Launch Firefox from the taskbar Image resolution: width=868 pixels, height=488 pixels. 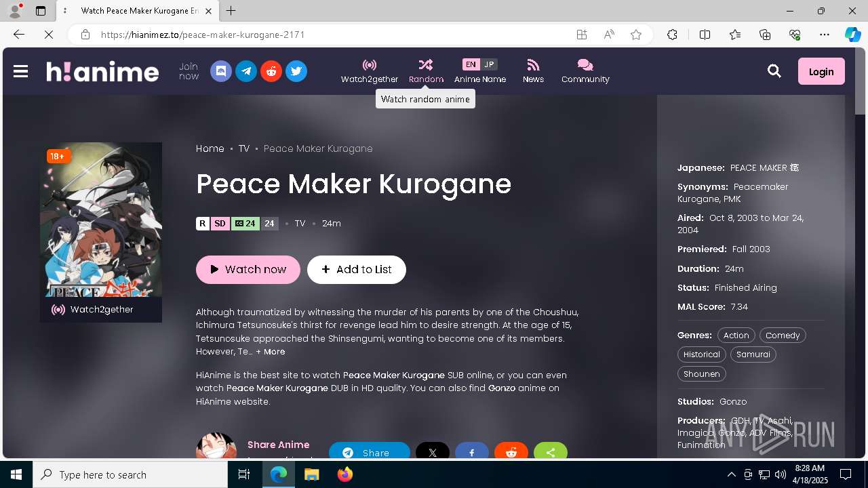click(345, 474)
